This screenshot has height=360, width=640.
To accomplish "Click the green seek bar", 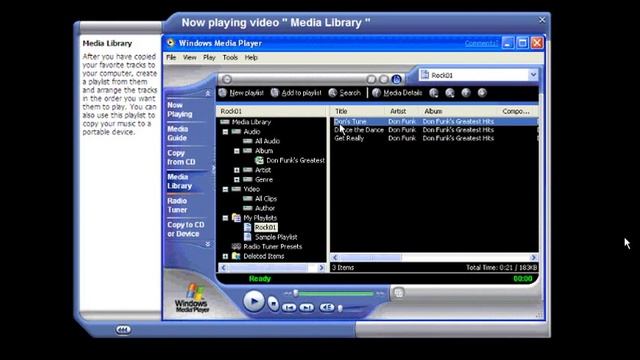I will coord(334,293).
